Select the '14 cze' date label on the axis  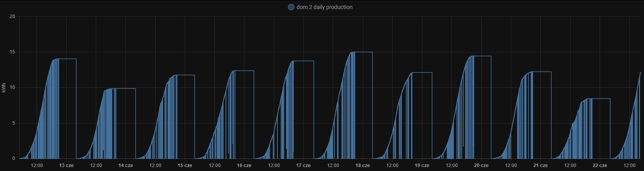tap(126, 165)
